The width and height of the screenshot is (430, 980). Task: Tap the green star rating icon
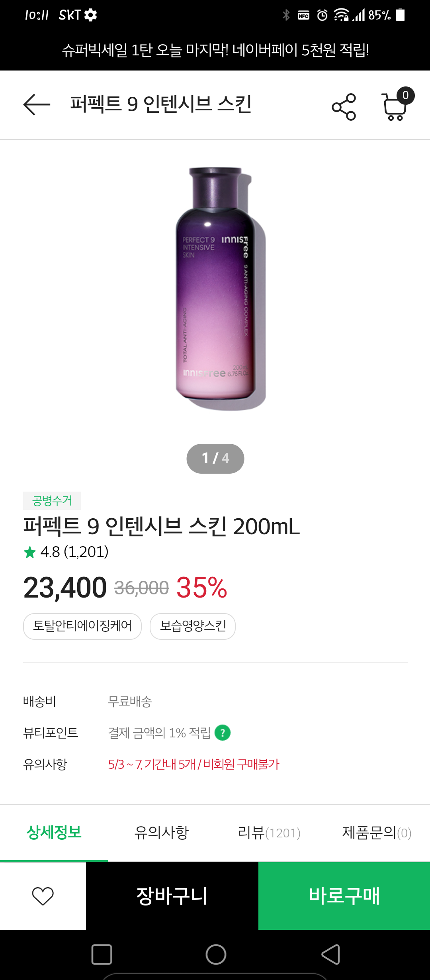30,552
